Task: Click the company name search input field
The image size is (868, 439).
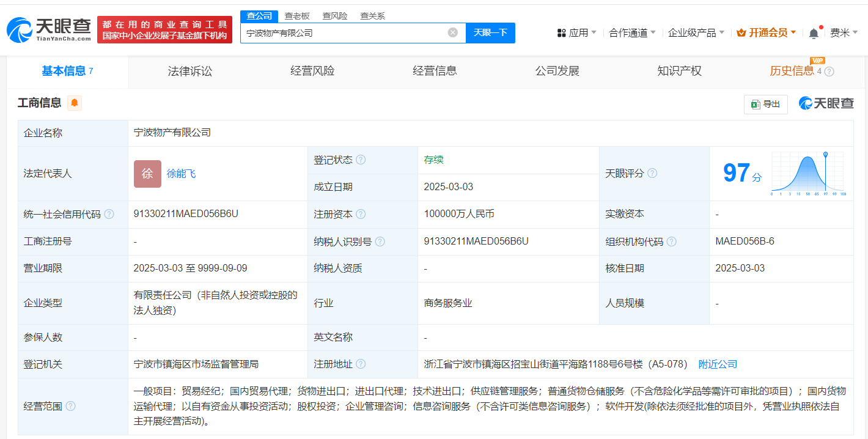Action: click(x=342, y=33)
